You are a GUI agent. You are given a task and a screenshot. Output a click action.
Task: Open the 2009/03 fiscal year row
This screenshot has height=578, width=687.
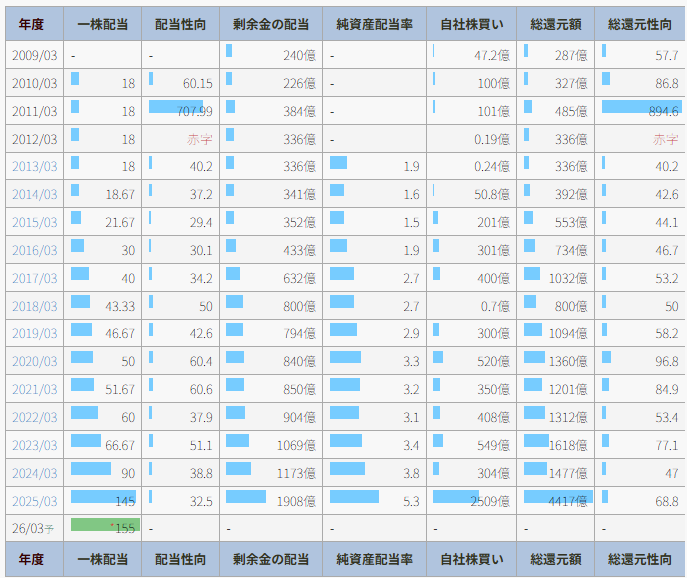click(x=34, y=55)
